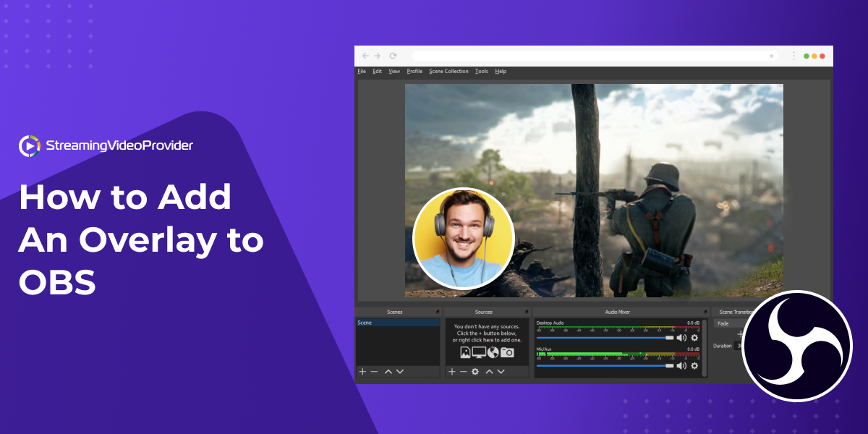Pop out the Sources dock
Image resolution: width=868 pixels, height=434 pixels.
coord(527,312)
